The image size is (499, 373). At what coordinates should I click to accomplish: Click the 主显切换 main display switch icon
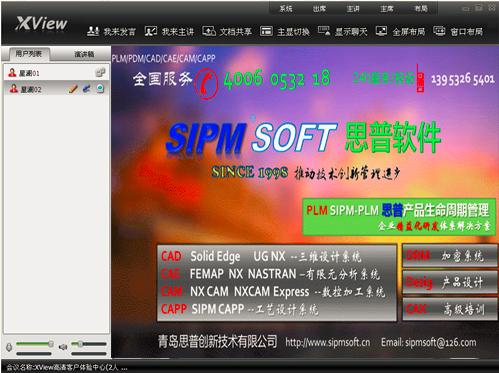266,31
